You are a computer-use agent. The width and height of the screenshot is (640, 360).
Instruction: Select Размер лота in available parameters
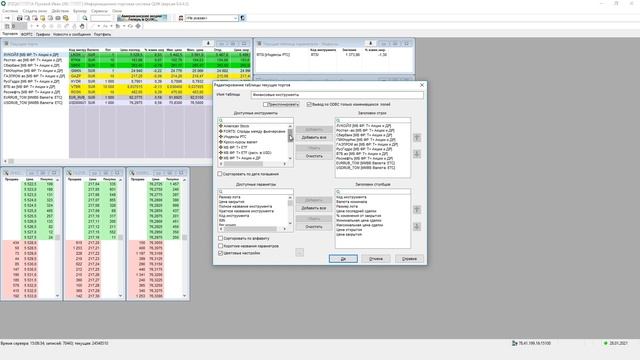230,197
